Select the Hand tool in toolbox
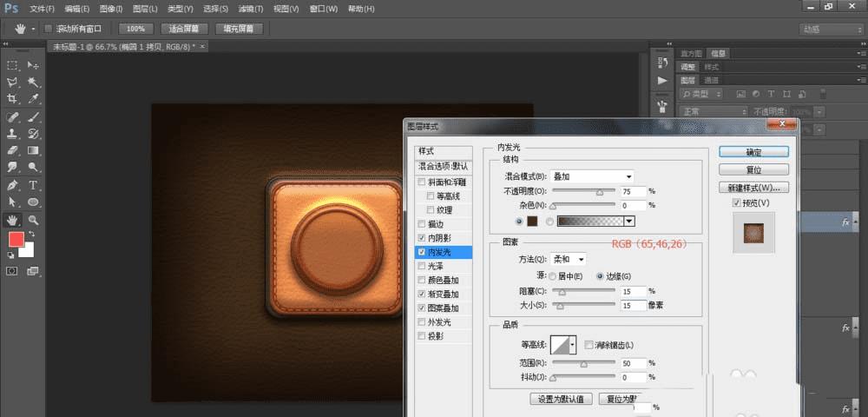 pos(11,220)
